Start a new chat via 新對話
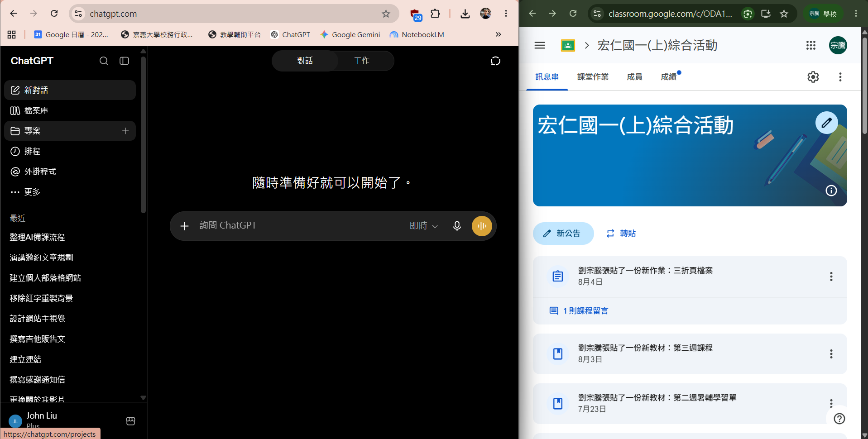The width and height of the screenshot is (868, 439). pyautogui.click(x=70, y=90)
